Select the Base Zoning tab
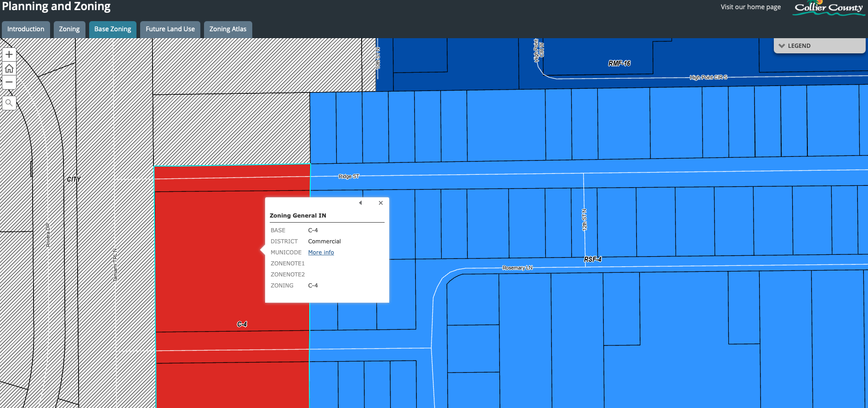The image size is (868, 408). pos(113,29)
